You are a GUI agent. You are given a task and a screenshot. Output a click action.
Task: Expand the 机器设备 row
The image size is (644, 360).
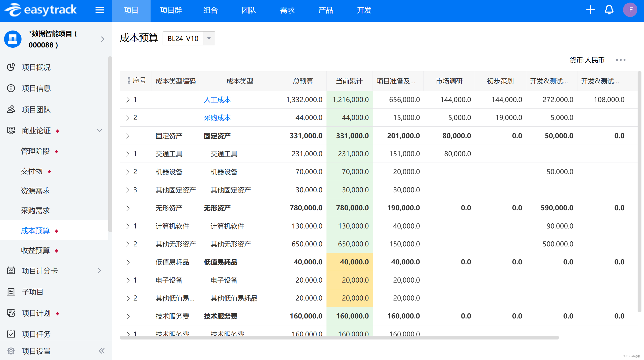pos(128,172)
